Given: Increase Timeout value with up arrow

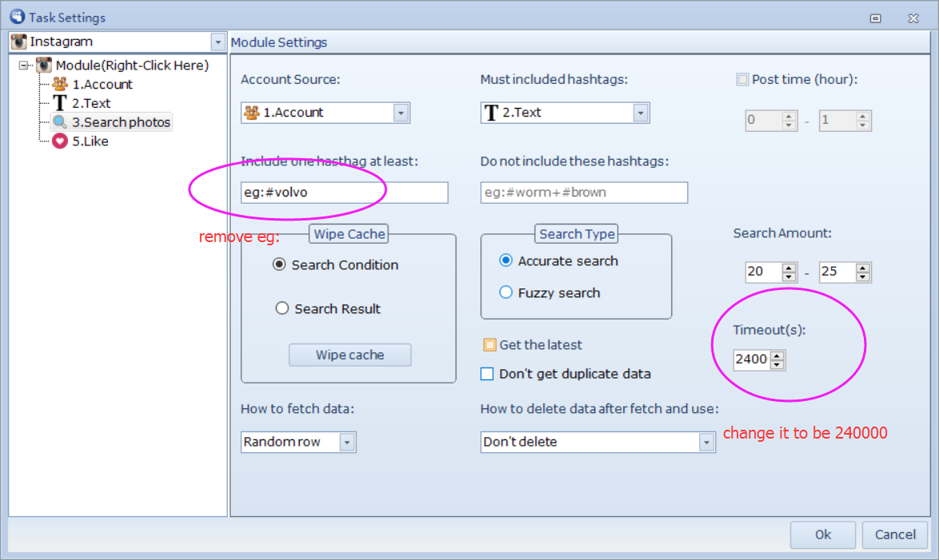Looking at the screenshot, I should [x=778, y=355].
